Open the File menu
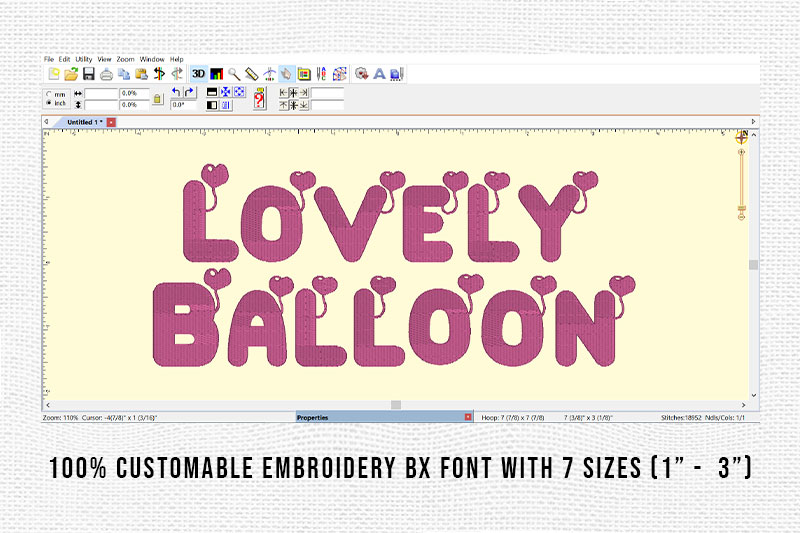This screenshot has height=533, width=800. 48,59
